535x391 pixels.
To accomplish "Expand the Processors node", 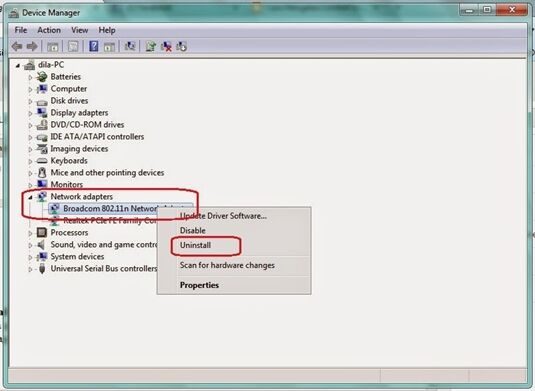I will tap(30, 233).
